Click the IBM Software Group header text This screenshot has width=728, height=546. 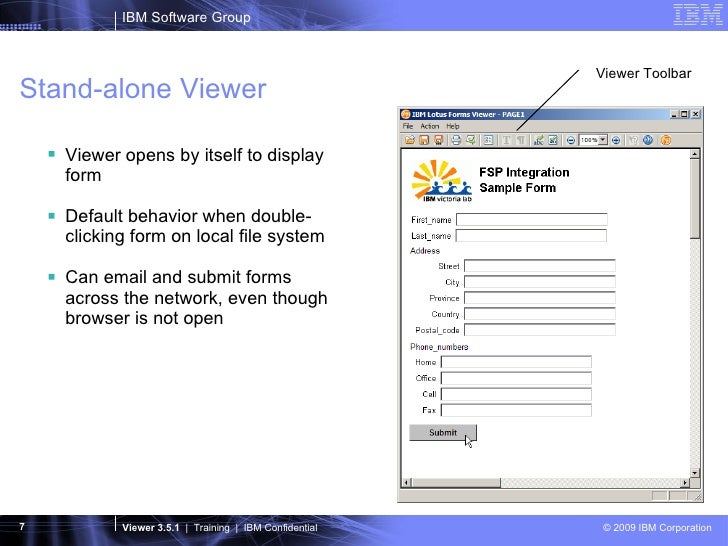pyautogui.click(x=186, y=17)
